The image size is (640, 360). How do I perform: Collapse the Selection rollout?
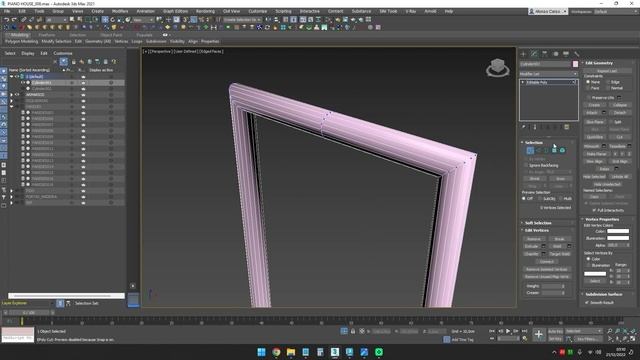[x=534, y=142]
